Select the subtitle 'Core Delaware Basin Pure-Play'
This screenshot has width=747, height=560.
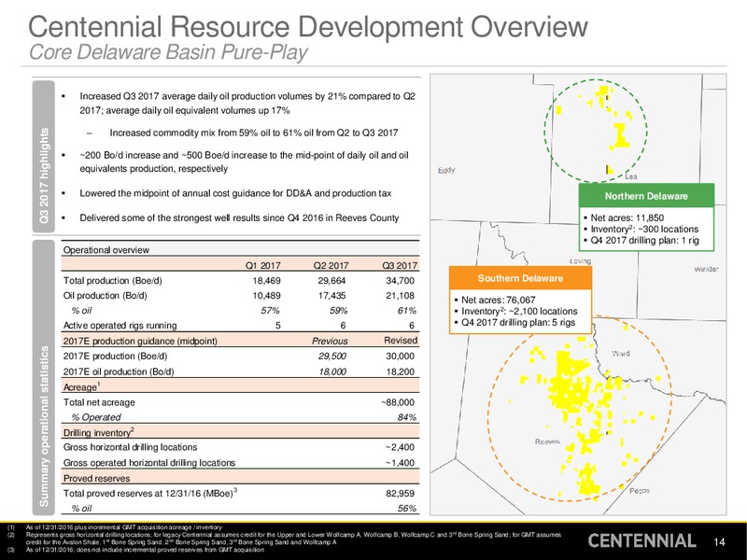(168, 52)
